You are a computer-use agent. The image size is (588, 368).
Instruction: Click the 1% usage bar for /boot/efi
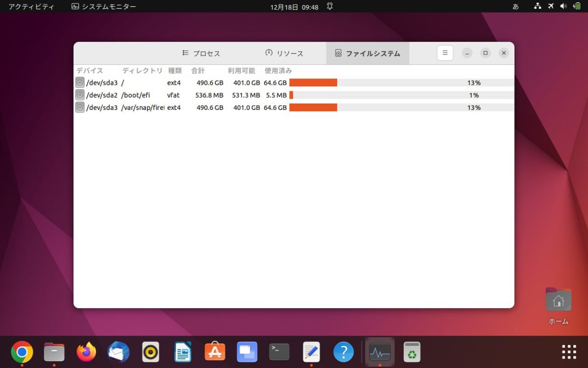pyautogui.click(x=402, y=95)
